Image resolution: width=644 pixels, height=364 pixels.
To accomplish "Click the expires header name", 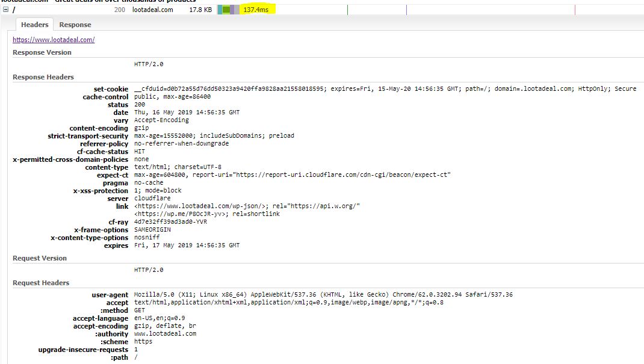I will click(x=116, y=245).
